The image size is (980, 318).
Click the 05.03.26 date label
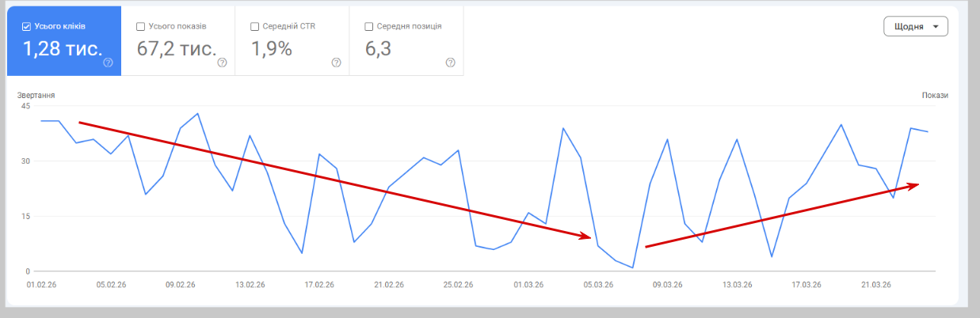598,285
